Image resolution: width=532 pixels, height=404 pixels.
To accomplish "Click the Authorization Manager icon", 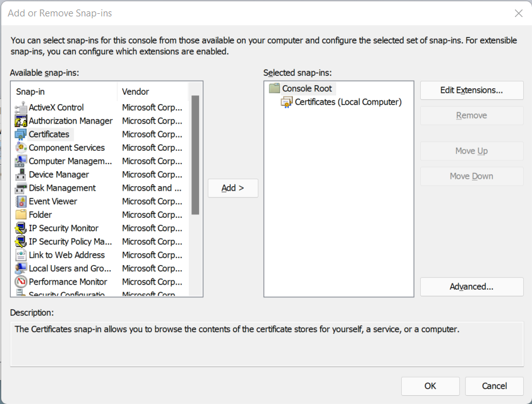I will (x=21, y=121).
